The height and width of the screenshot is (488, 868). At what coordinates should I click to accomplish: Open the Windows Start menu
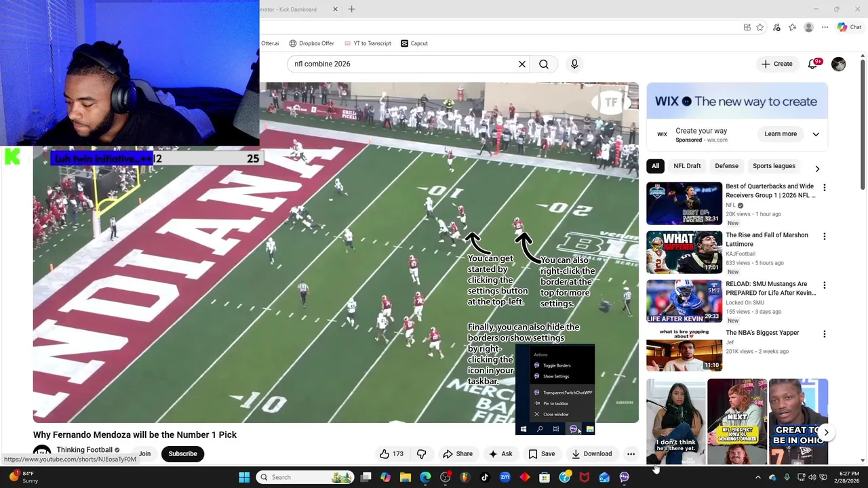click(244, 477)
